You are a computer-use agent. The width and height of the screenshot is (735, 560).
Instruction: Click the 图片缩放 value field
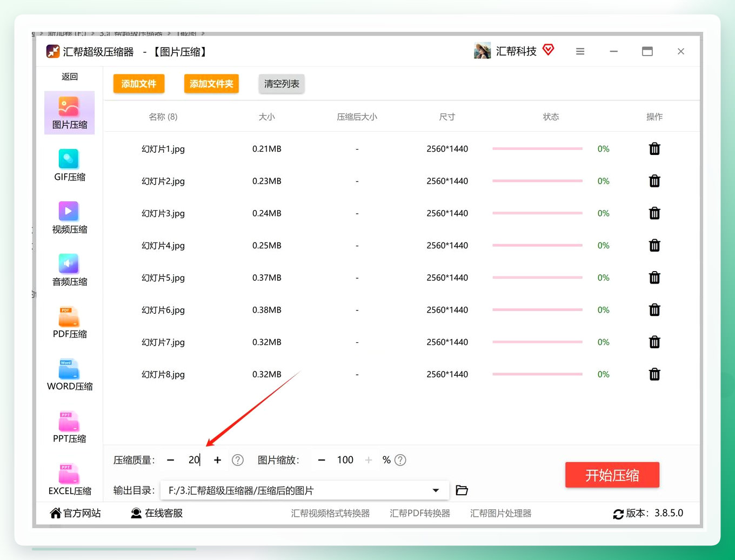345,460
